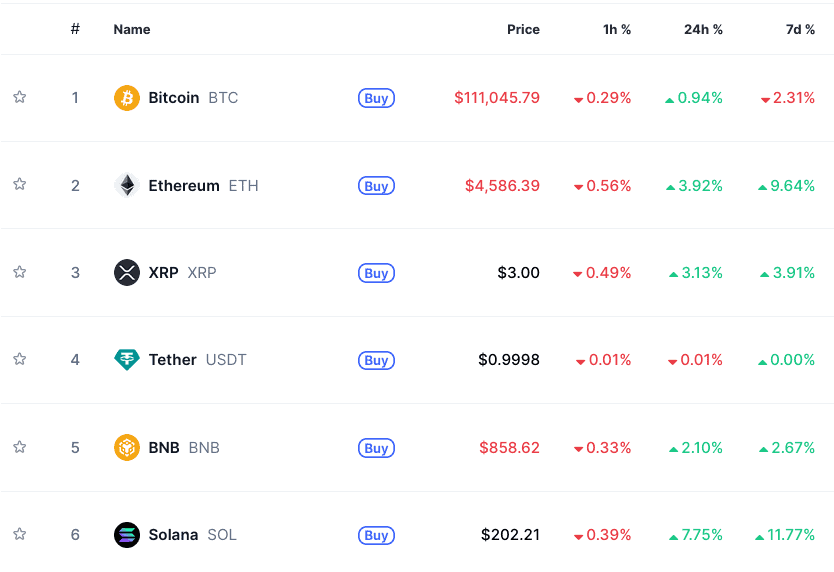Screen dimensions: 834x572
Task: Toggle the watchlist star for Ethereum
Action: tap(20, 184)
